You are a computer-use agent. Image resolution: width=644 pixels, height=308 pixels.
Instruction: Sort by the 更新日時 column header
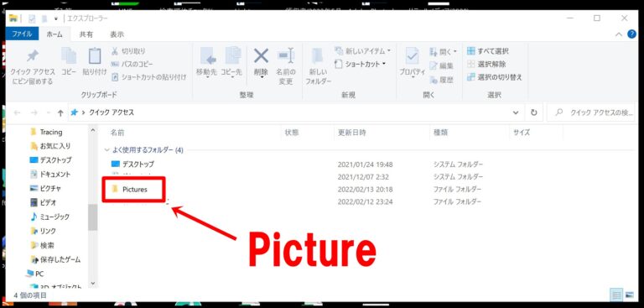click(x=352, y=133)
